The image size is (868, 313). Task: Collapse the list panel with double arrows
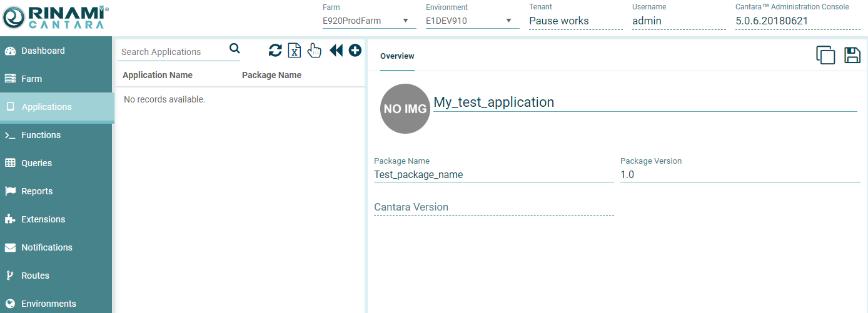336,51
